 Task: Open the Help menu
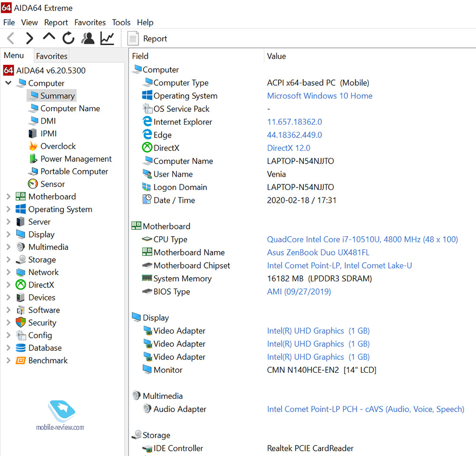pyautogui.click(x=145, y=22)
